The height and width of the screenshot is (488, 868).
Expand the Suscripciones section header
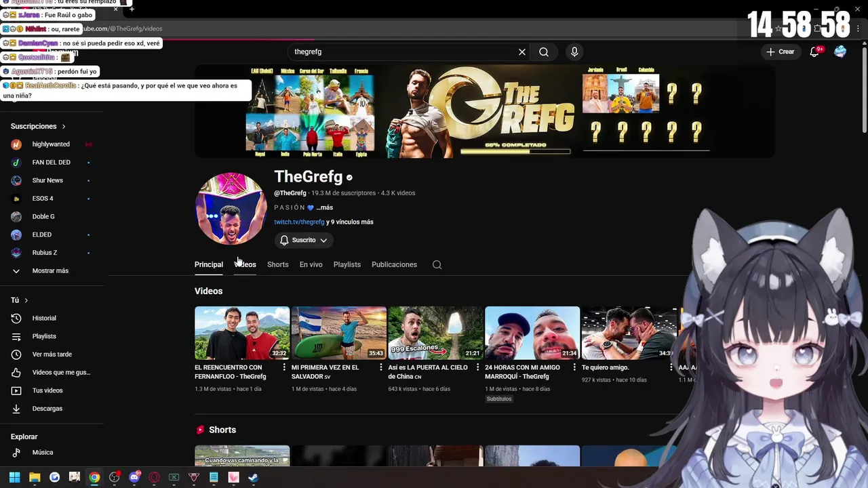coord(39,127)
